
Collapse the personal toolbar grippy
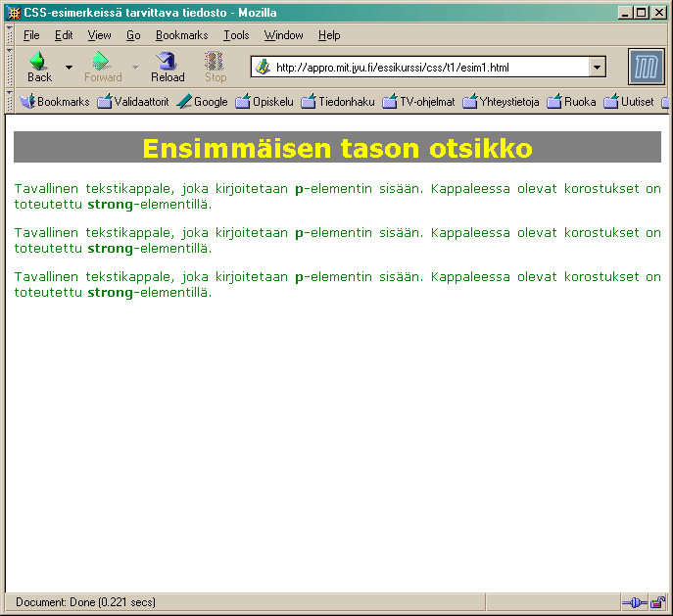coord(10,102)
